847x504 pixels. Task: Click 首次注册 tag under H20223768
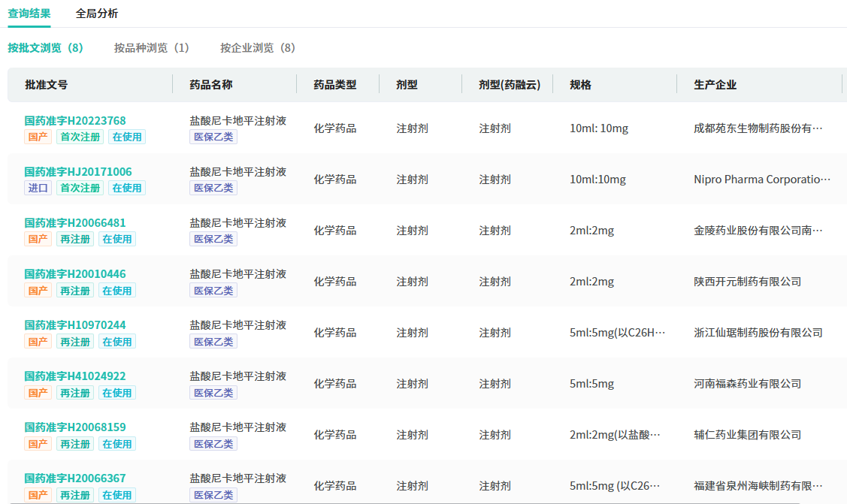click(x=80, y=137)
